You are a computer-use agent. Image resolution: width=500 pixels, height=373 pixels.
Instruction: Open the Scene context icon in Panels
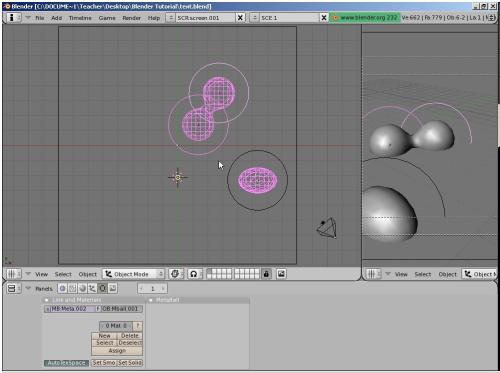click(x=113, y=288)
